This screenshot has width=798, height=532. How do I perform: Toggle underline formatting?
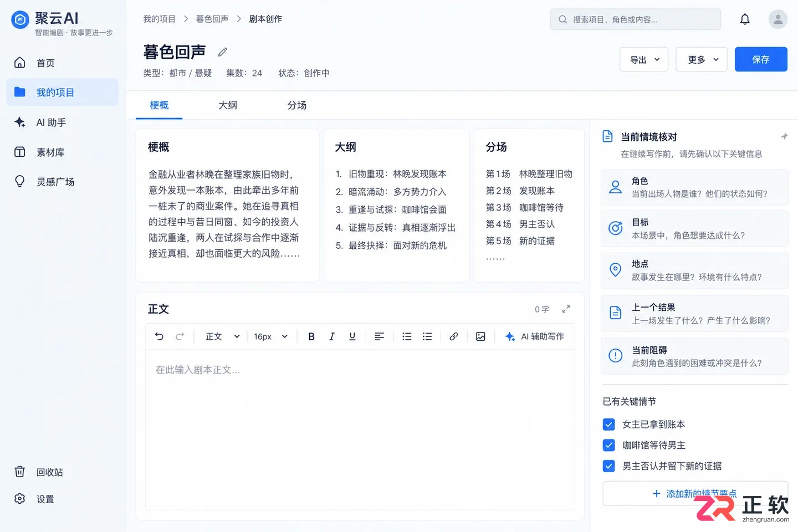[352, 336]
